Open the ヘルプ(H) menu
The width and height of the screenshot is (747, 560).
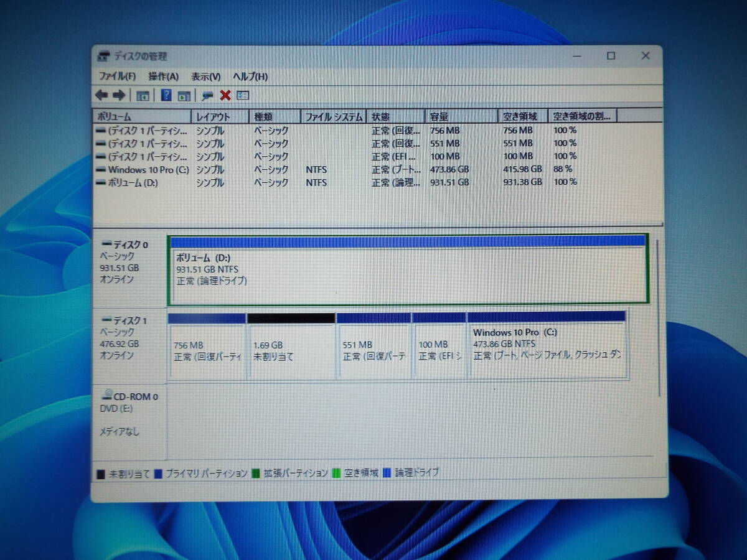250,77
